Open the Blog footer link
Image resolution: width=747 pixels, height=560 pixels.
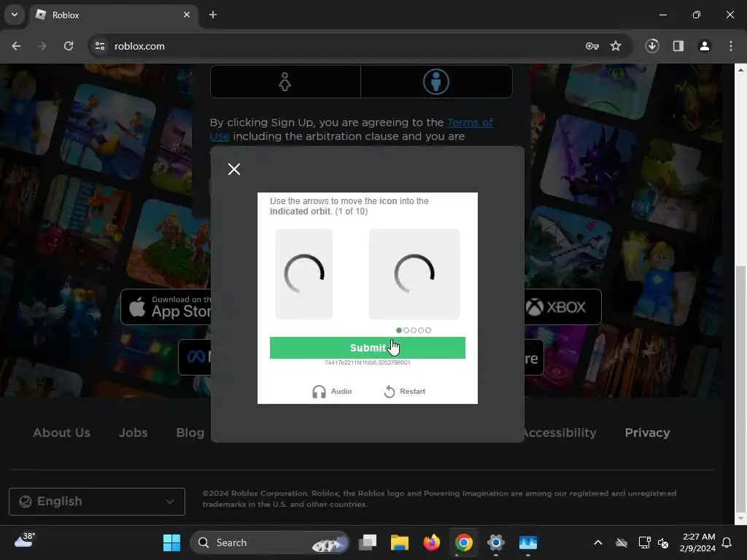click(190, 432)
